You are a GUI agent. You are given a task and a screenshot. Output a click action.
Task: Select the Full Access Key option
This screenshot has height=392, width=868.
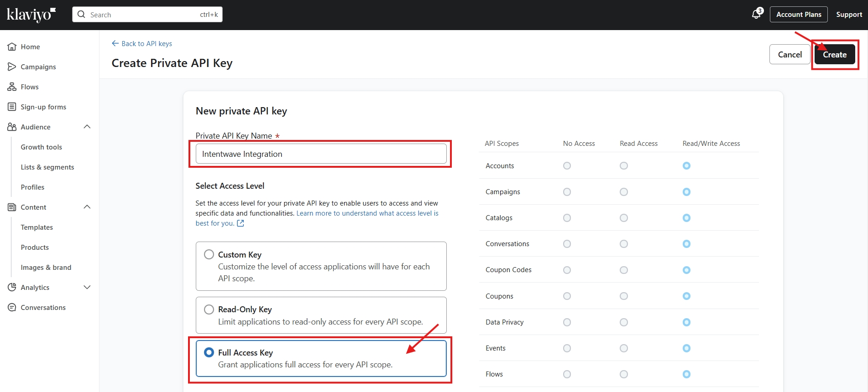(x=209, y=352)
